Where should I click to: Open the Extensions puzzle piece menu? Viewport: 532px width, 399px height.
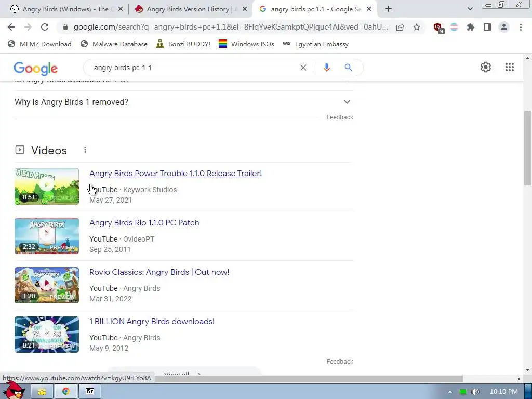click(470, 27)
